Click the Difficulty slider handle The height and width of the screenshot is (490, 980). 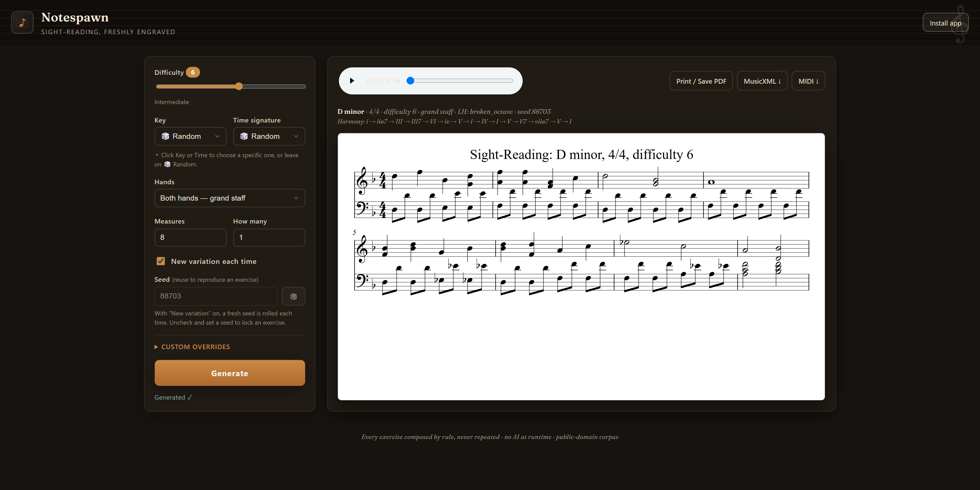pyautogui.click(x=239, y=86)
